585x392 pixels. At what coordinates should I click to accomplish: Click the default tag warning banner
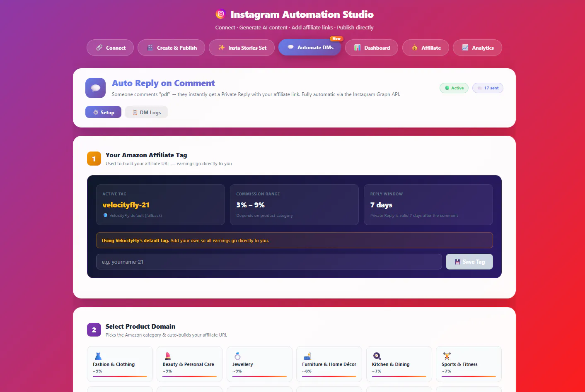coord(294,240)
